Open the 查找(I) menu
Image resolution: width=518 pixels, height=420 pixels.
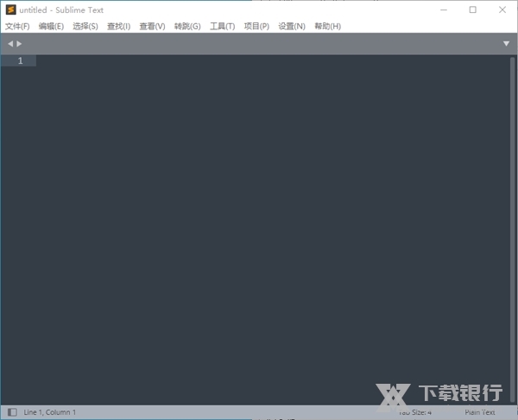118,26
